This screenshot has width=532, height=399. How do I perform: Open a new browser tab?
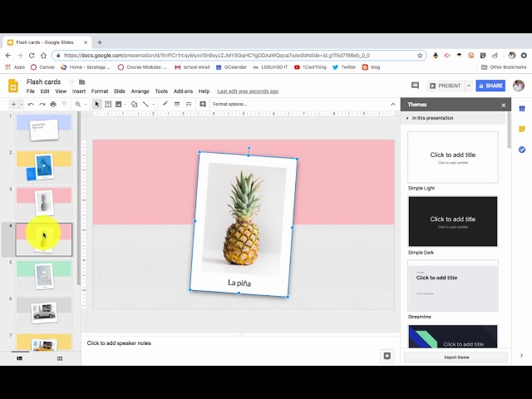point(100,42)
